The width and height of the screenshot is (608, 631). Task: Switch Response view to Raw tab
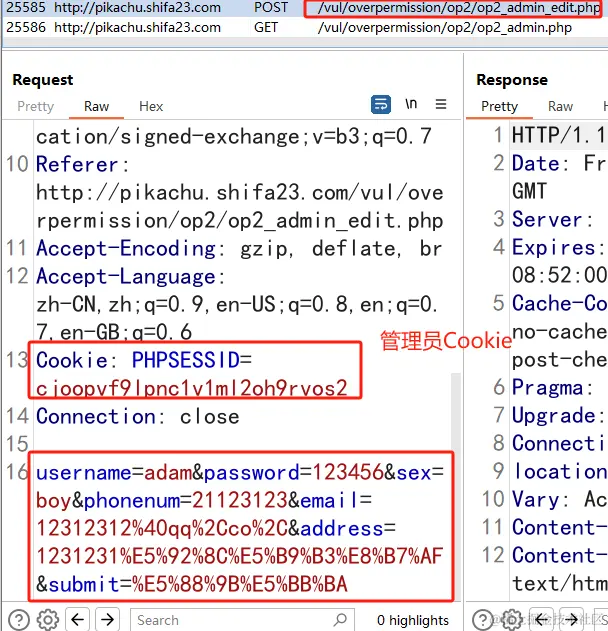coord(560,106)
